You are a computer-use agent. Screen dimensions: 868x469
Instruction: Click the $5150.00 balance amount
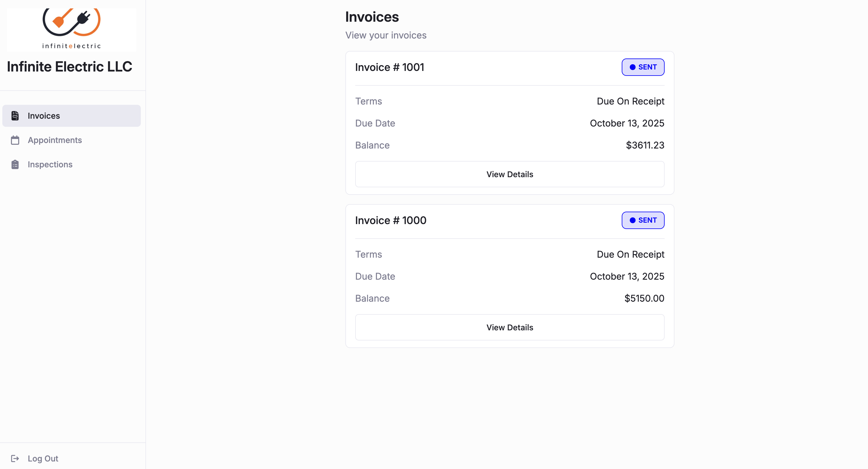tap(644, 298)
